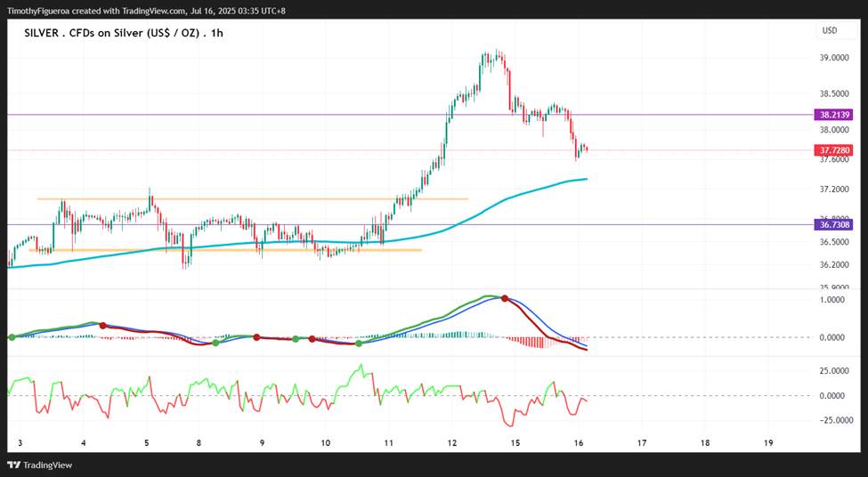Click the 36.2000 price axis value
The height and width of the screenshot is (477, 868).
pos(832,264)
